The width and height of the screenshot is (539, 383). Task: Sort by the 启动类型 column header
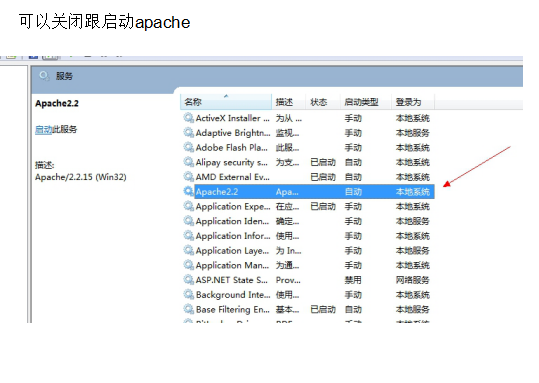(x=366, y=102)
